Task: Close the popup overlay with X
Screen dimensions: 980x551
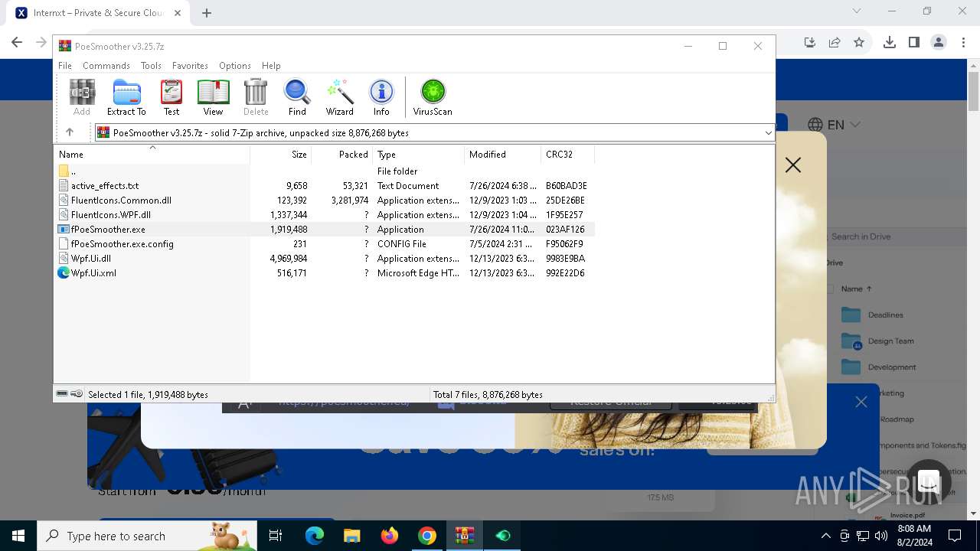Action: (793, 165)
